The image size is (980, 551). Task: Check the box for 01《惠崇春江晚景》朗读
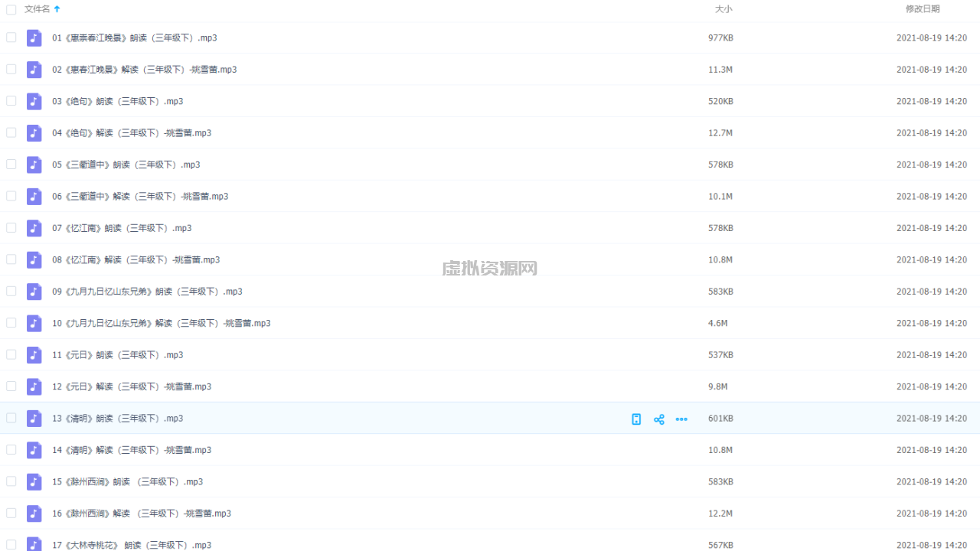click(11, 37)
